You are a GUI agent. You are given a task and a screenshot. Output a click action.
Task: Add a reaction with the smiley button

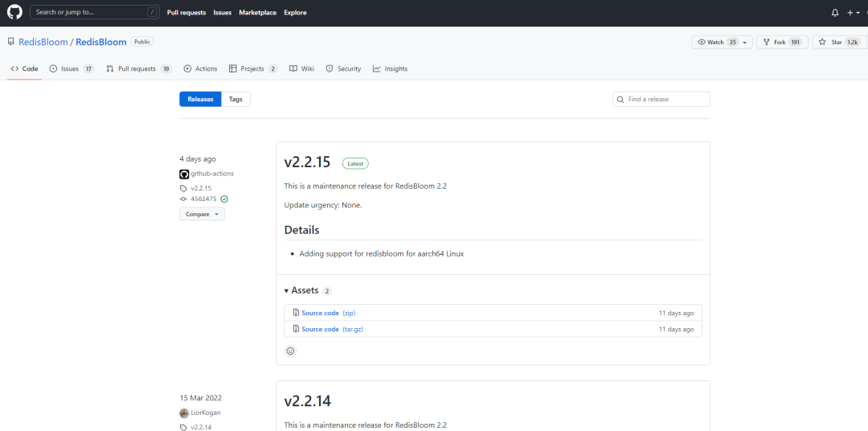(x=290, y=351)
